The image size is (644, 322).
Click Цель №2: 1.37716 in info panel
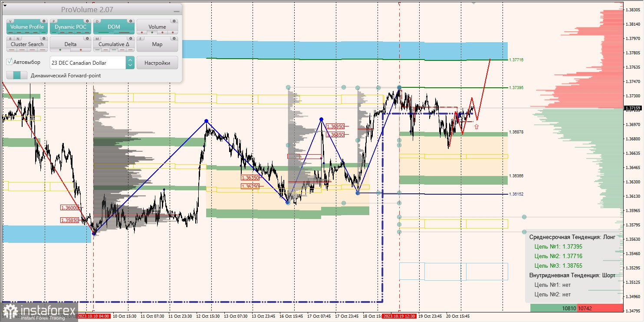click(559, 256)
